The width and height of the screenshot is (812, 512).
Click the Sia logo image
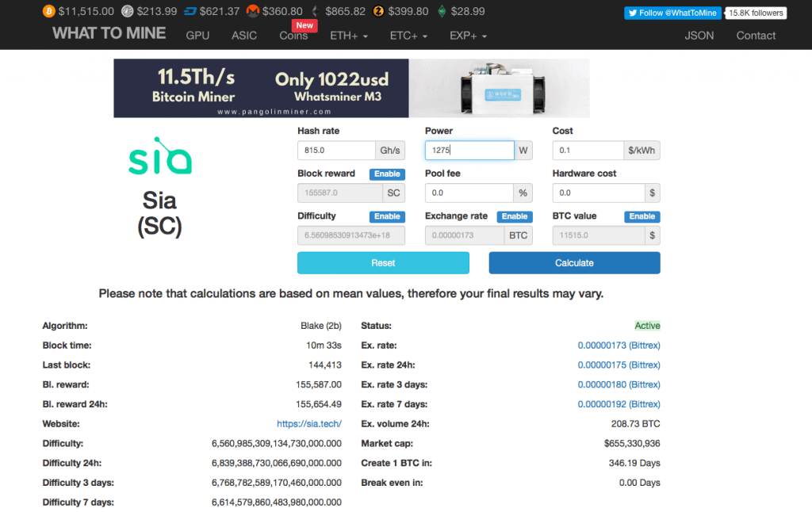pos(161,157)
